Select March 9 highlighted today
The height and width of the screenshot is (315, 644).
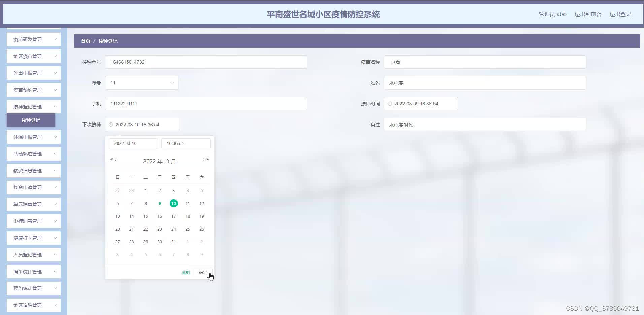click(160, 203)
